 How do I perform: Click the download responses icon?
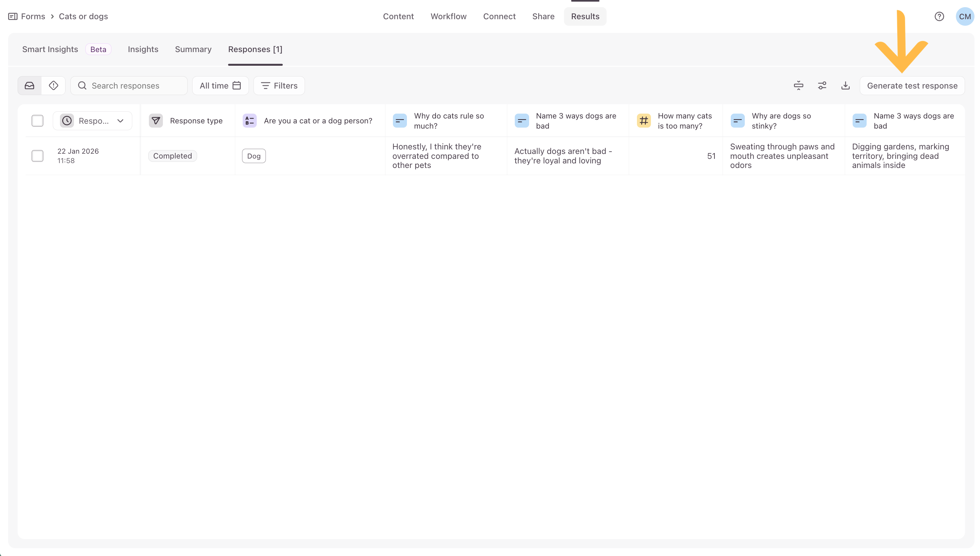point(845,86)
